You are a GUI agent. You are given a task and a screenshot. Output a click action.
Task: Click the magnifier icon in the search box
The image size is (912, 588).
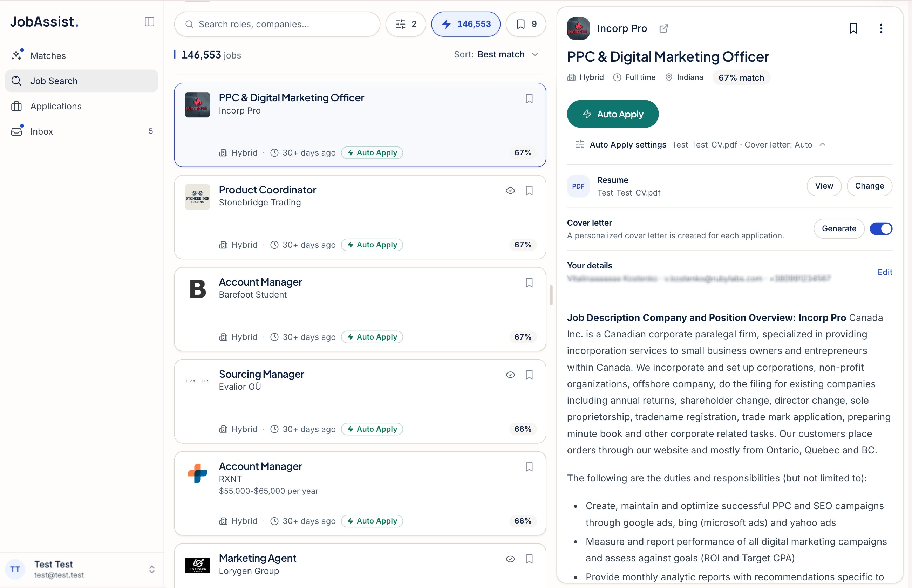(189, 24)
